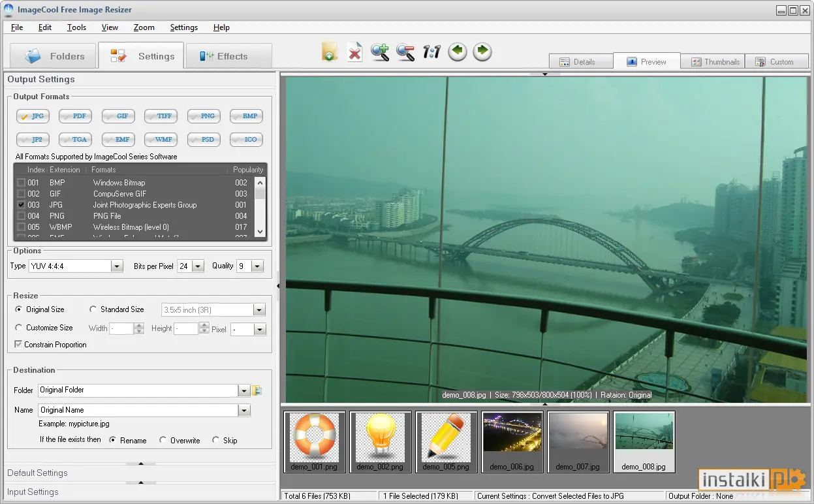Check the 001 BMP format checkbox
Viewport: 814px width, 504px height.
21,183
